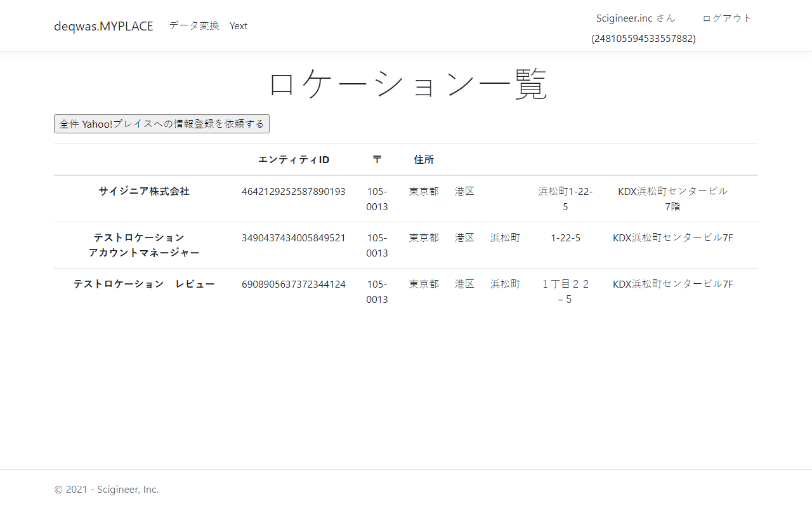Image resolution: width=812 pixels, height=508 pixels.
Task: Click the ロケーション一覧 page heading
Action: (x=406, y=84)
